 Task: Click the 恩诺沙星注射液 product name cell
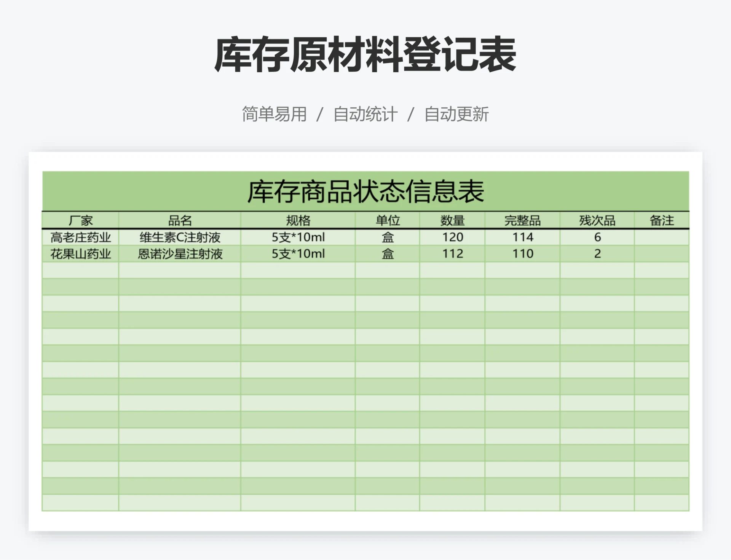point(179,254)
